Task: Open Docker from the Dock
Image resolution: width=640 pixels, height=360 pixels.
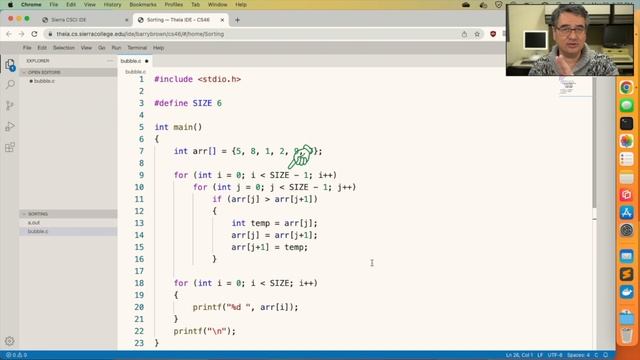Action: [627, 292]
